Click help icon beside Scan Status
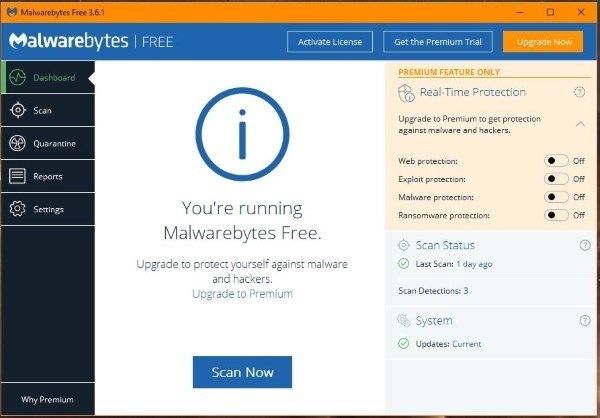 [x=584, y=245]
